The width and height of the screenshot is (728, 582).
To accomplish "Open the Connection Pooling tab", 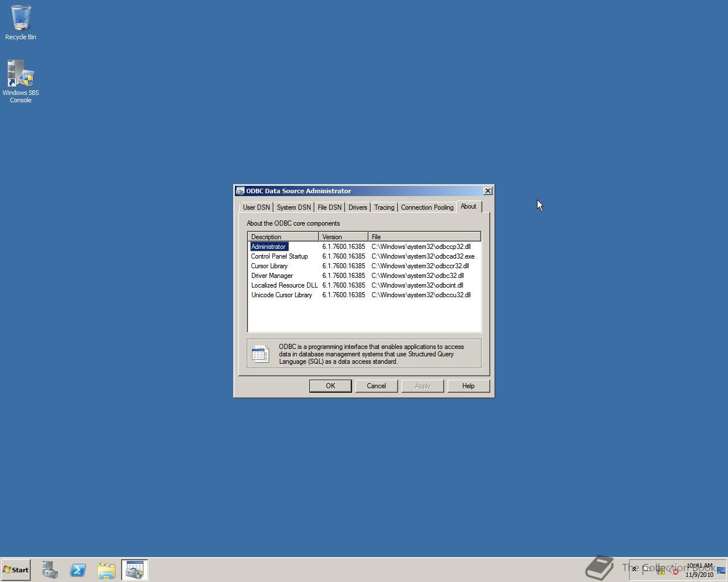I will click(427, 207).
